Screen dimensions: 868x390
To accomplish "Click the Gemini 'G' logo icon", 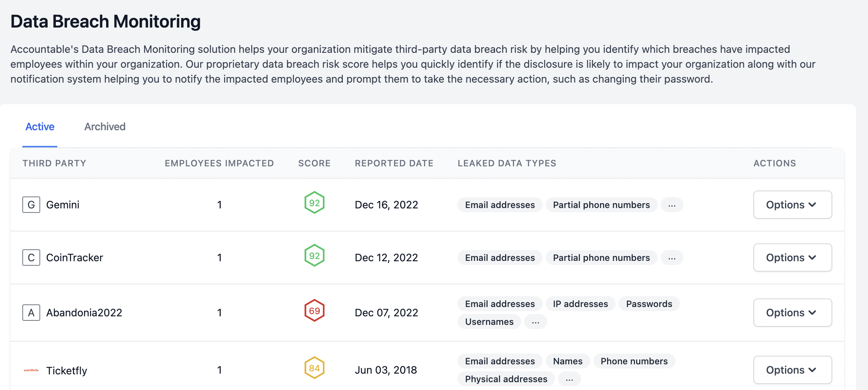I will point(31,205).
